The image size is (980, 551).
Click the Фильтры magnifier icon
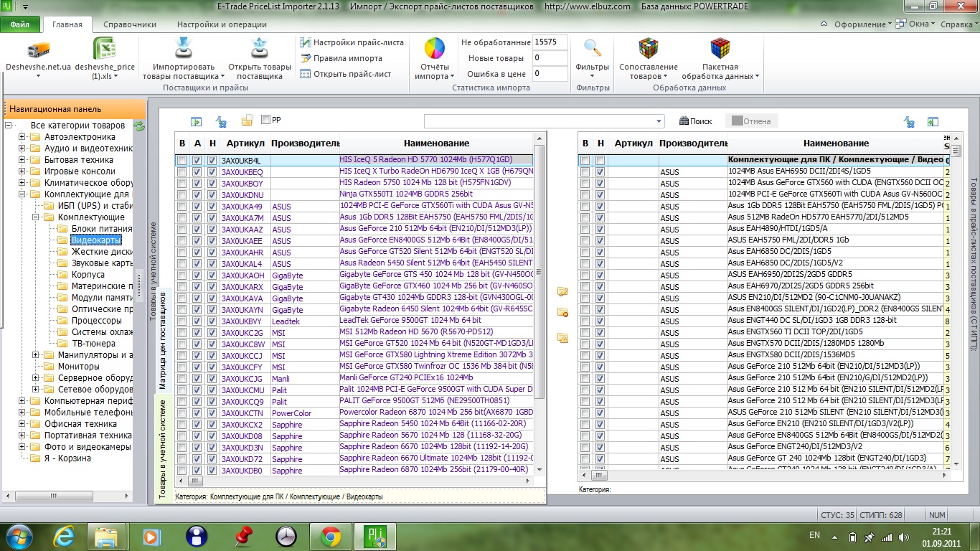click(x=592, y=49)
